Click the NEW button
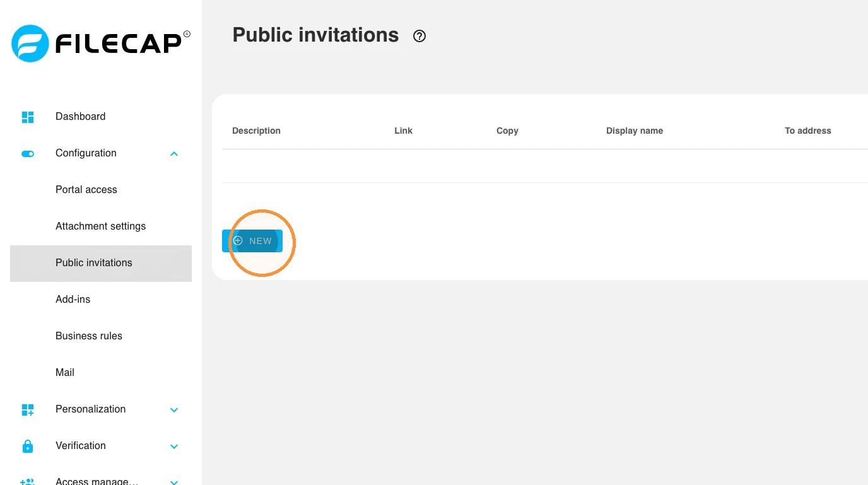Viewport: 868px width, 485px height. pyautogui.click(x=252, y=241)
